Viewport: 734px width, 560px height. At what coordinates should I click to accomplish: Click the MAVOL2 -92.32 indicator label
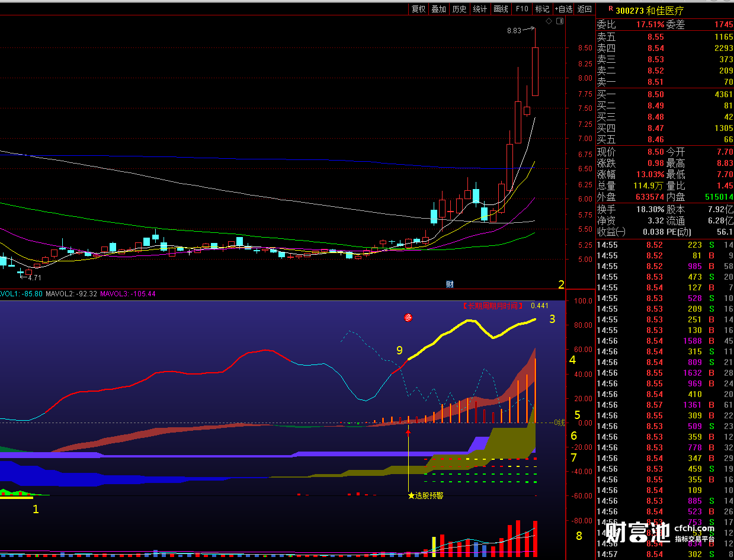[71, 293]
